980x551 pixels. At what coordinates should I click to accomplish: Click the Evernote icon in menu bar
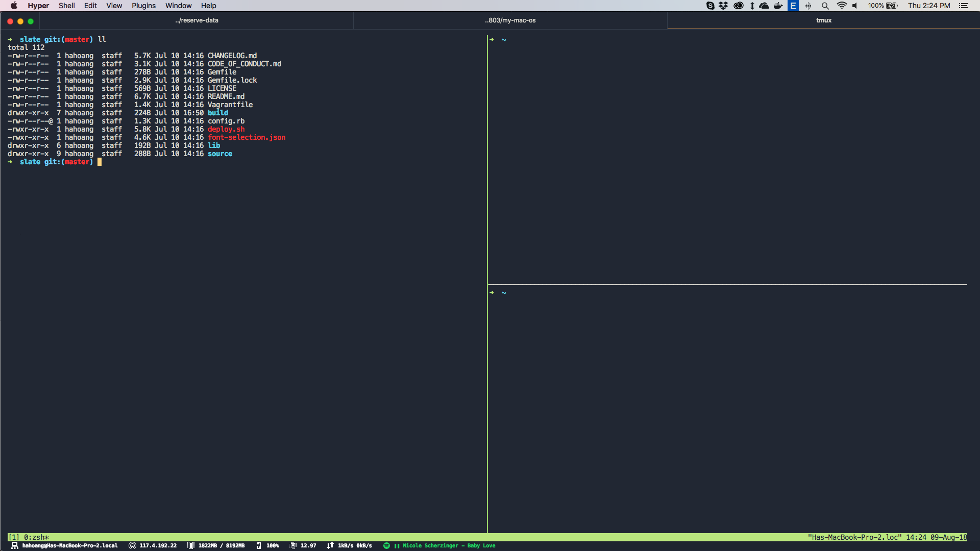click(x=795, y=6)
